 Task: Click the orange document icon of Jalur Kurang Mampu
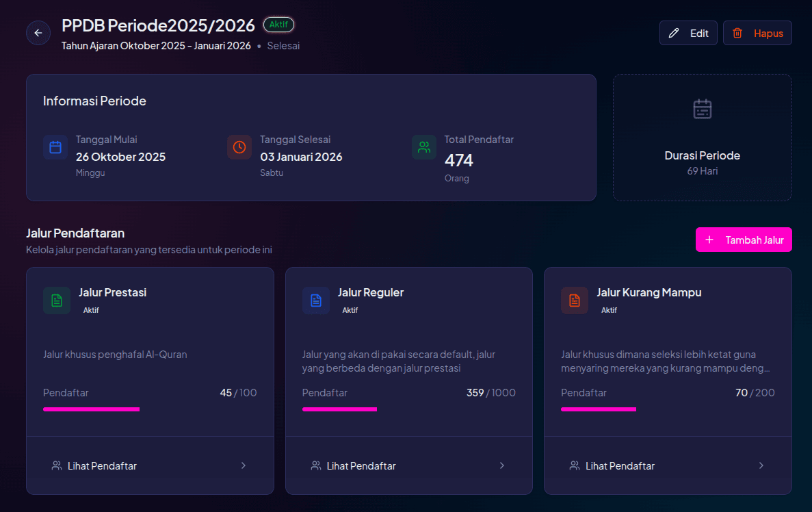[575, 300]
